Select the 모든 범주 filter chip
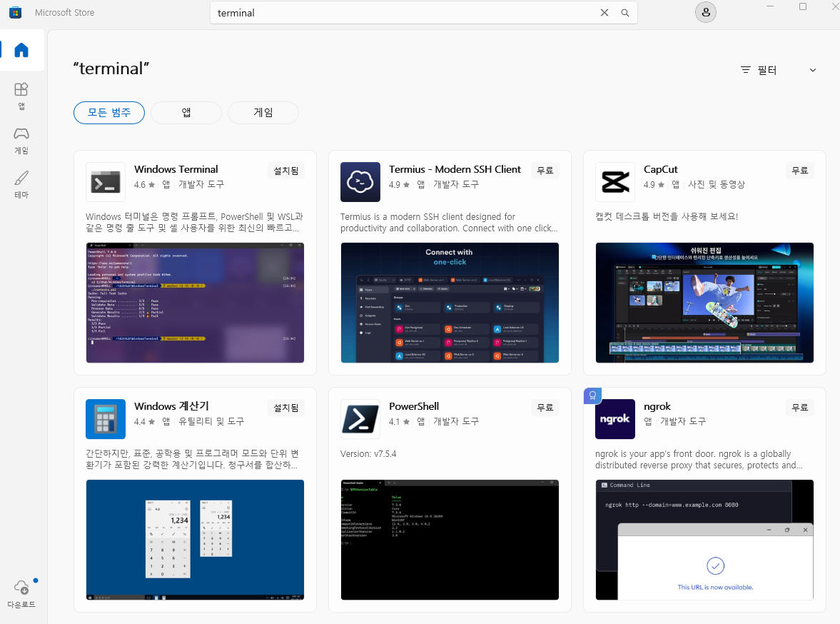Image resolution: width=840 pixels, height=624 pixels. click(x=108, y=112)
